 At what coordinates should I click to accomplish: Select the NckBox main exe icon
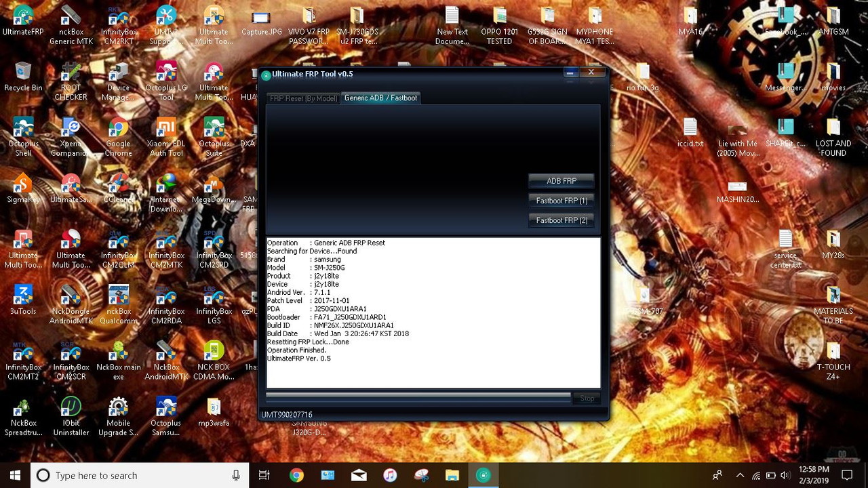click(x=119, y=360)
